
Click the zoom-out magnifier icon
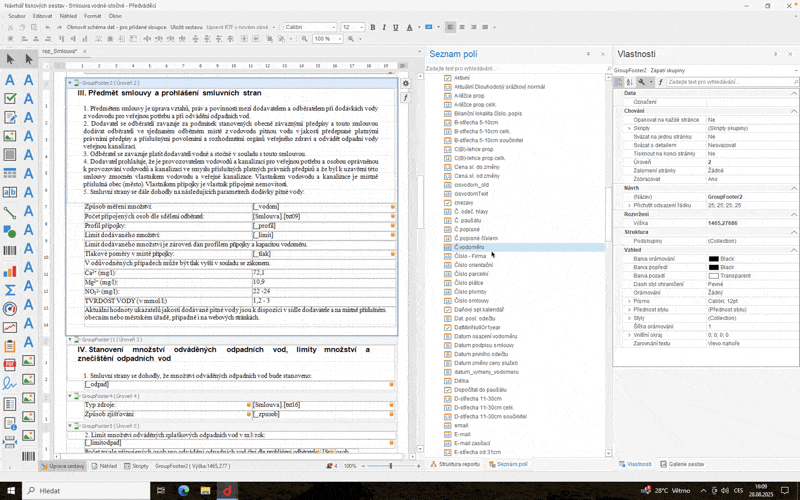[x=305, y=39]
